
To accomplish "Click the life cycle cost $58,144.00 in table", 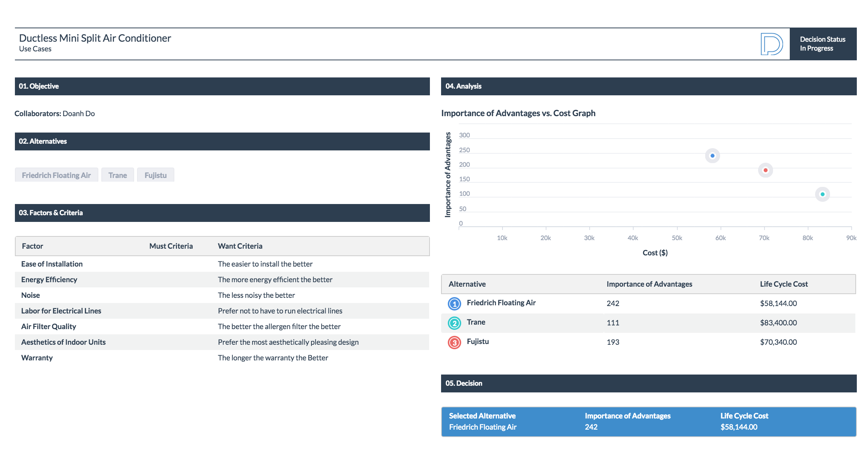I will coord(779,303).
